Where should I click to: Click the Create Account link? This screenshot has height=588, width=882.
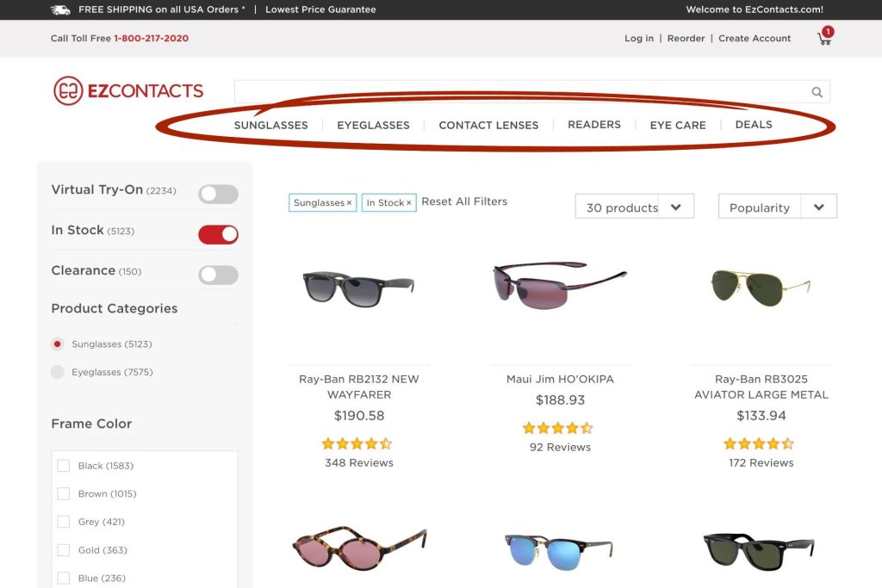(755, 39)
